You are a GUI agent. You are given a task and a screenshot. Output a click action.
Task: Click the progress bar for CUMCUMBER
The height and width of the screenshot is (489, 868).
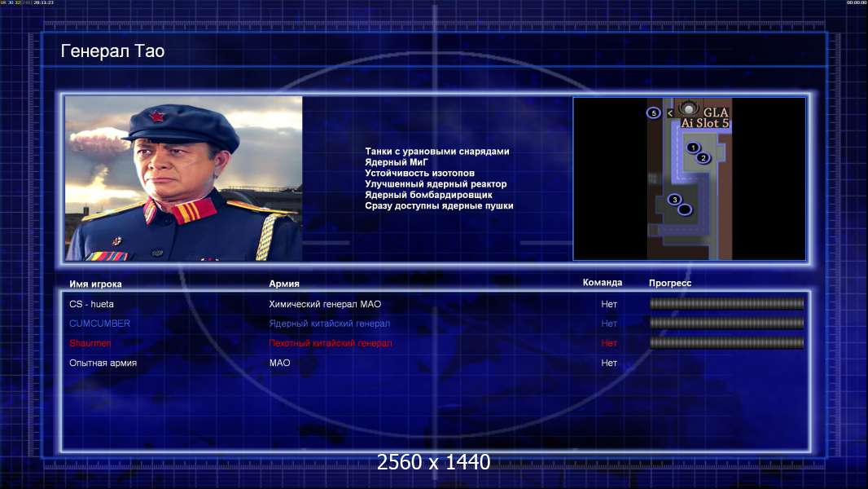click(726, 324)
